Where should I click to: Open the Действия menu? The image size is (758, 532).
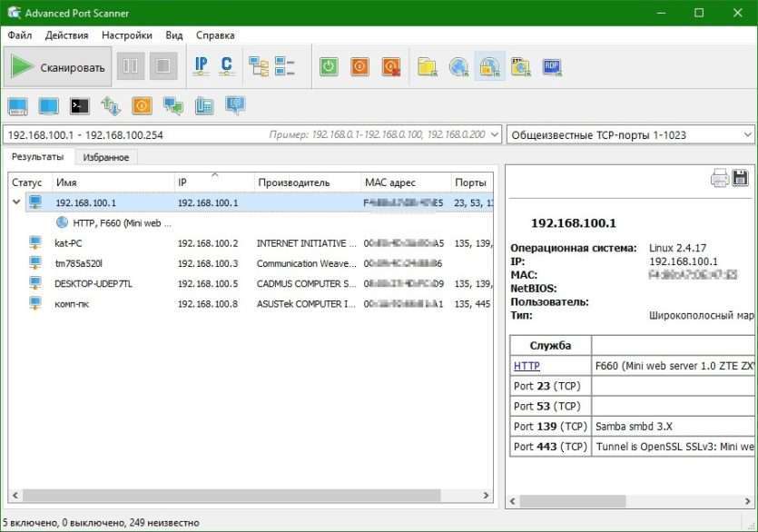click(x=66, y=35)
